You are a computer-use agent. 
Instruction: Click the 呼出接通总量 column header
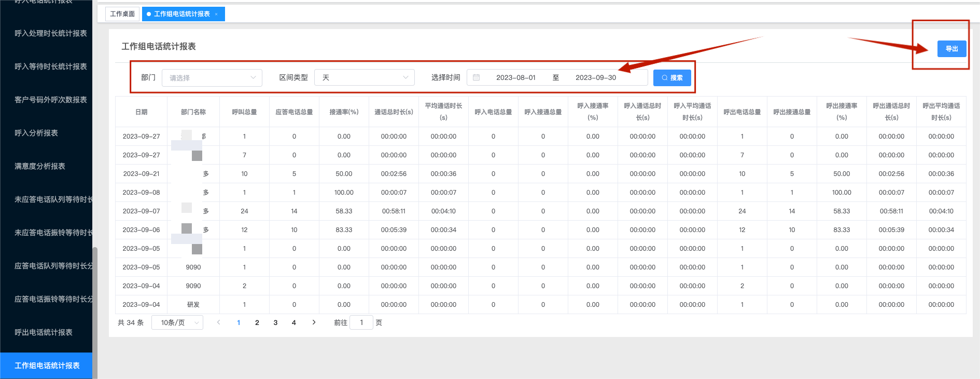792,112
